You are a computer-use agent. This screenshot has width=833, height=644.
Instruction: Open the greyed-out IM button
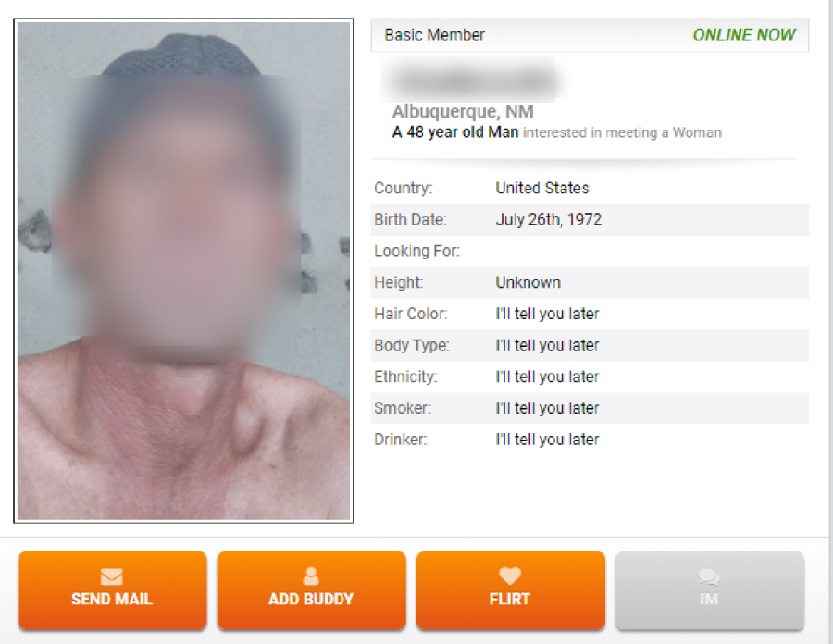coord(710,590)
